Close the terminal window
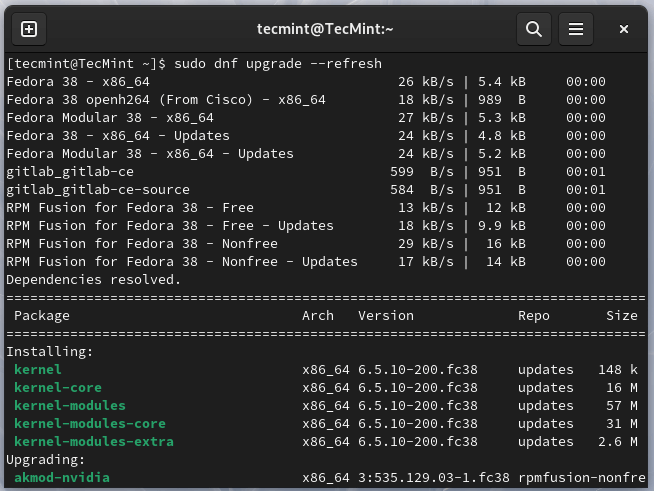Image resolution: width=654 pixels, height=491 pixels. click(624, 29)
